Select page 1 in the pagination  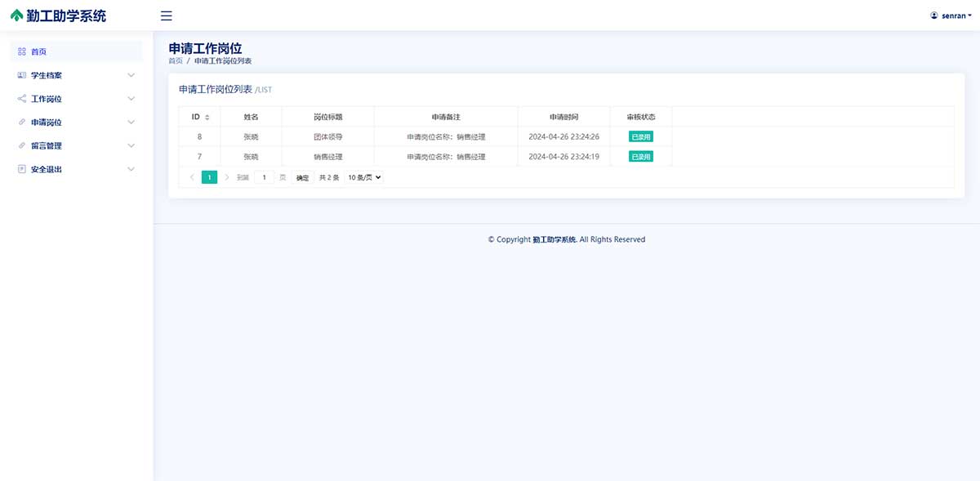[x=209, y=177]
